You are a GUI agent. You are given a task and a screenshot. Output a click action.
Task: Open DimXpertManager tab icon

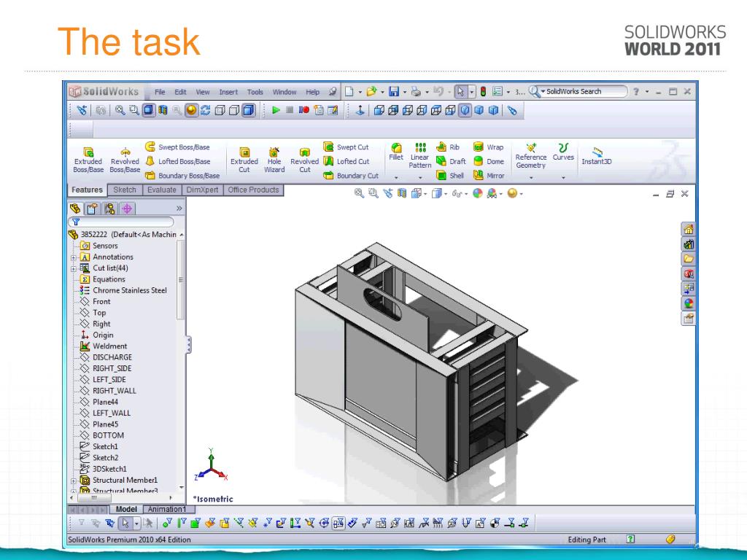pos(127,209)
